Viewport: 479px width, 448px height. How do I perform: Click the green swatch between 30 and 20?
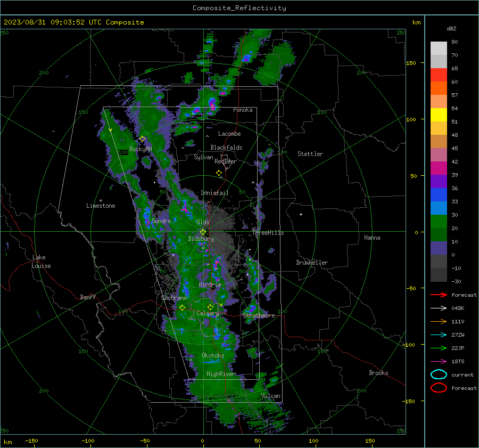[x=439, y=221]
